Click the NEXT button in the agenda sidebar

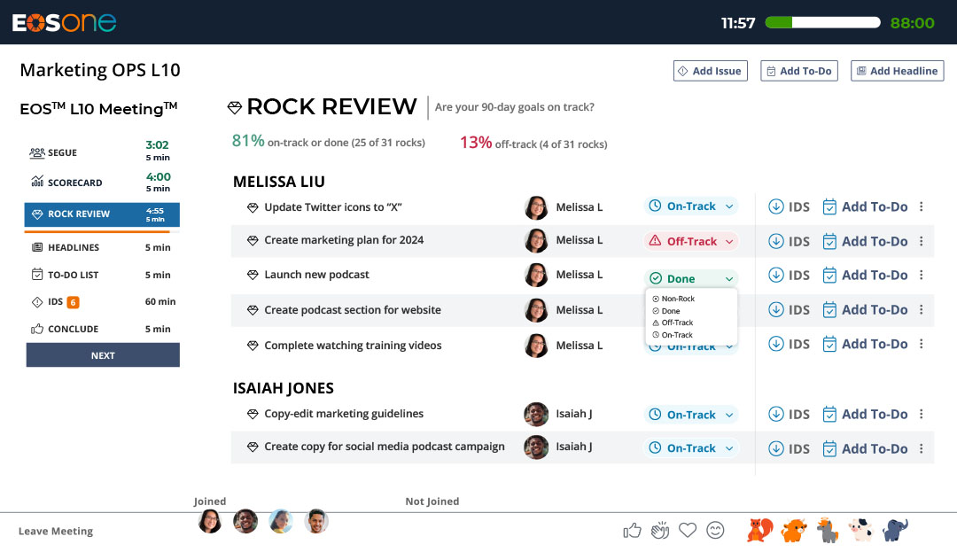click(102, 354)
